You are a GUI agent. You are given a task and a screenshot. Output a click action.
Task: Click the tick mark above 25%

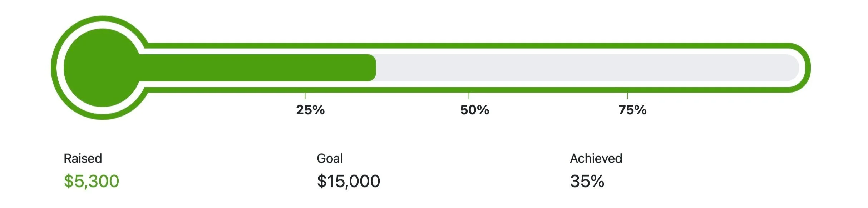click(305, 96)
